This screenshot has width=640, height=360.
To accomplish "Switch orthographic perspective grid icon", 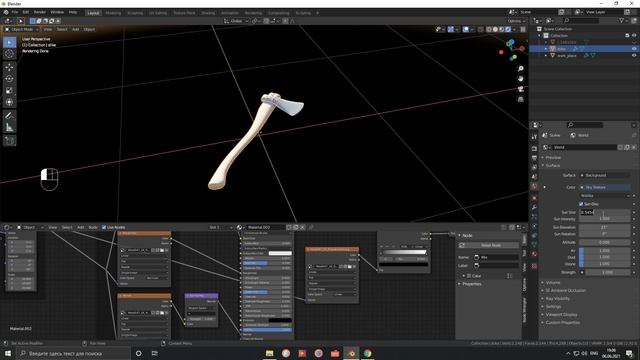I will point(520,99).
